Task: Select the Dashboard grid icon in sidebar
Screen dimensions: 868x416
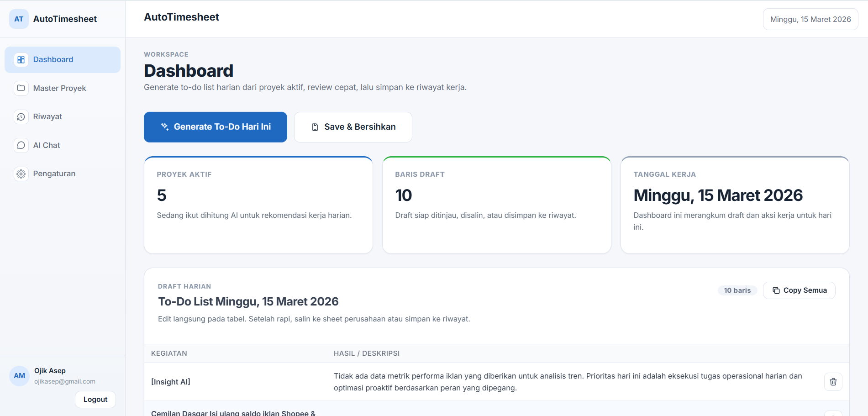Action: pyautogui.click(x=21, y=59)
